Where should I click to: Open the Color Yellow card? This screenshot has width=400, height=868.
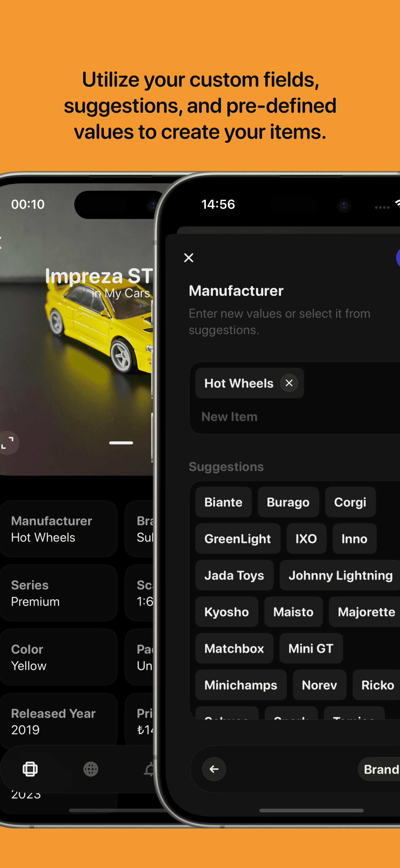coord(59,657)
